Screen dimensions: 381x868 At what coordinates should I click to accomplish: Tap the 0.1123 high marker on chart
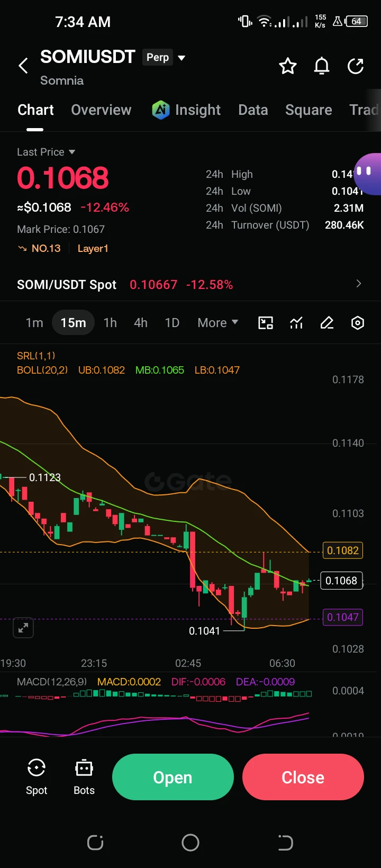[x=44, y=477]
